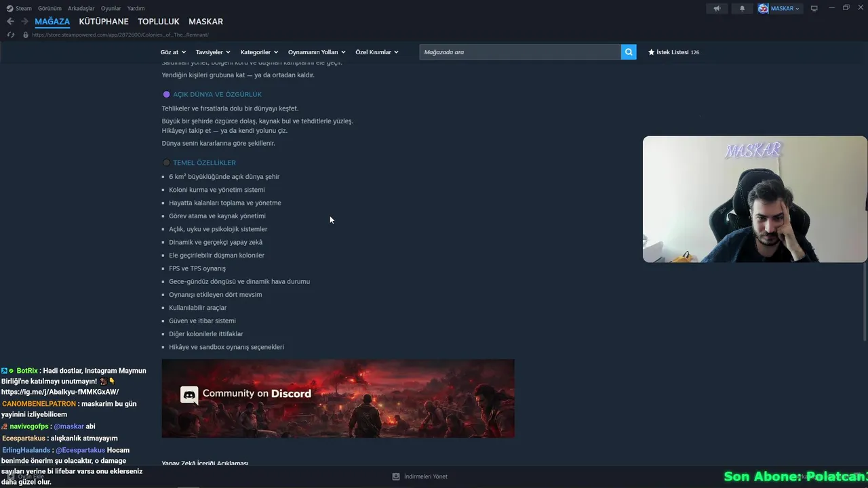Viewport: 868px width, 488px height.
Task: Click the AÇIK DÜNYA VE ÖZGÜRLÜK heading
Action: [x=217, y=94]
